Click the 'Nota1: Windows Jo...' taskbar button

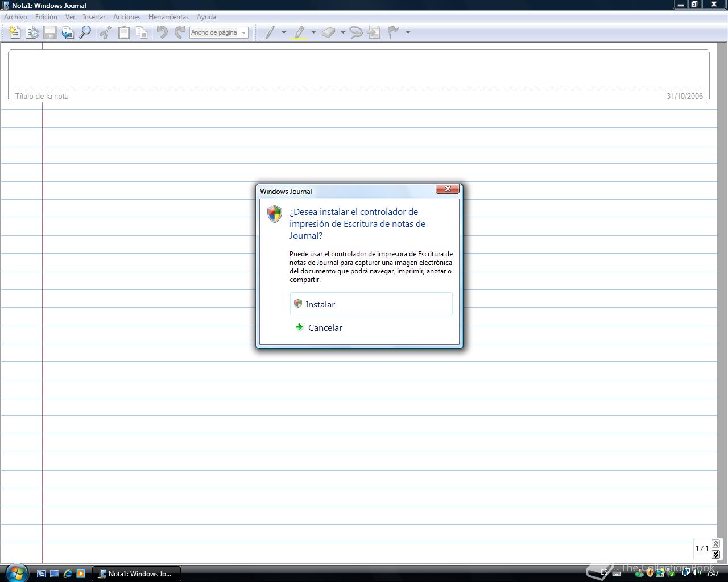coord(136,573)
